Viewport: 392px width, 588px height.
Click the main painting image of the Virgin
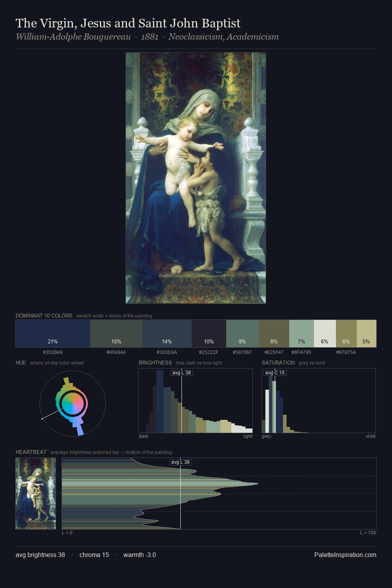pos(196,178)
